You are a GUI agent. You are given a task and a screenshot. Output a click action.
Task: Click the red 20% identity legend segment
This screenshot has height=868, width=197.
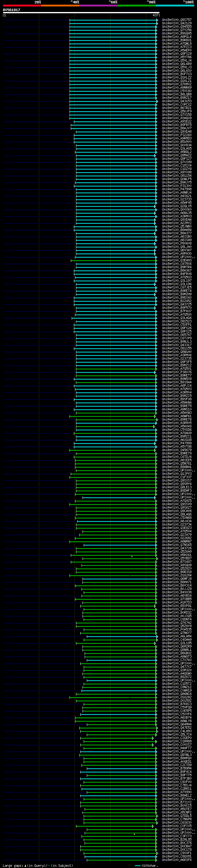pos(22,6)
